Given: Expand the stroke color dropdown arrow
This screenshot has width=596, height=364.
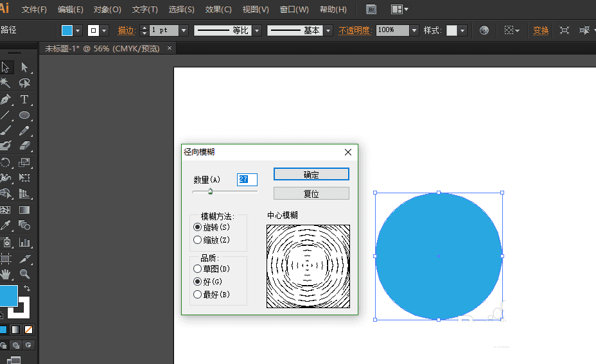Looking at the screenshot, I should point(104,30).
